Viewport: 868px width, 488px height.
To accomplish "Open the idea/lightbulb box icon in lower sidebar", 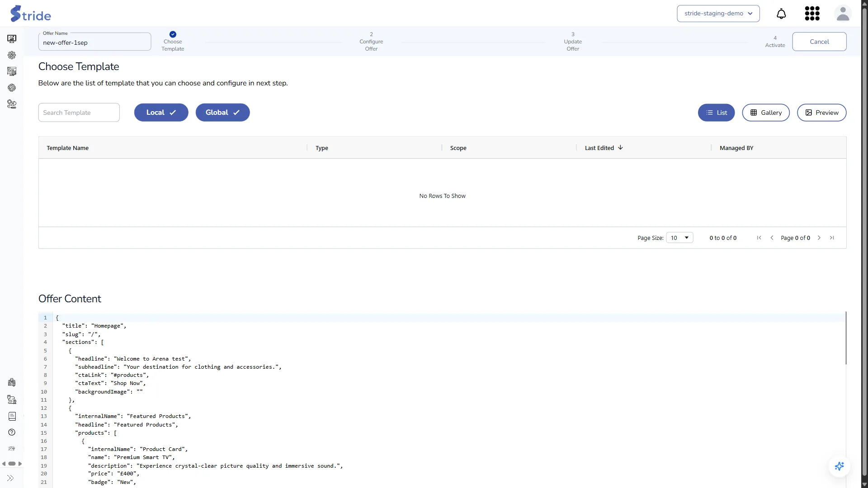I will point(12,383).
